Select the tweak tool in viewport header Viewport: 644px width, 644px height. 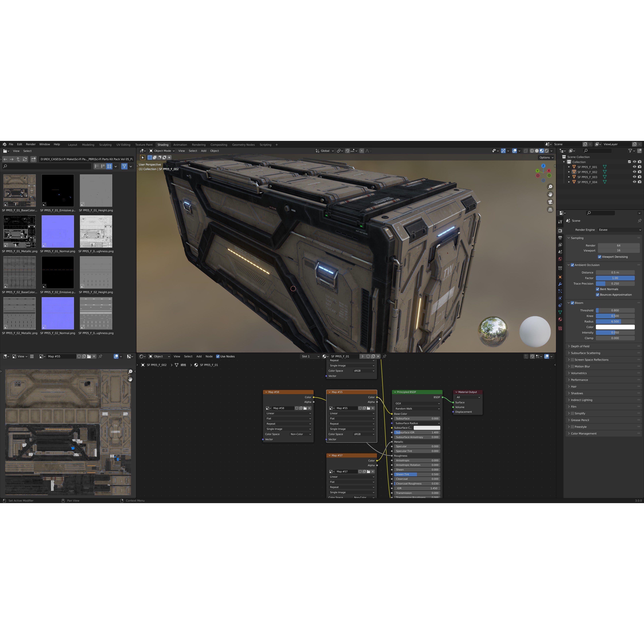(143, 157)
